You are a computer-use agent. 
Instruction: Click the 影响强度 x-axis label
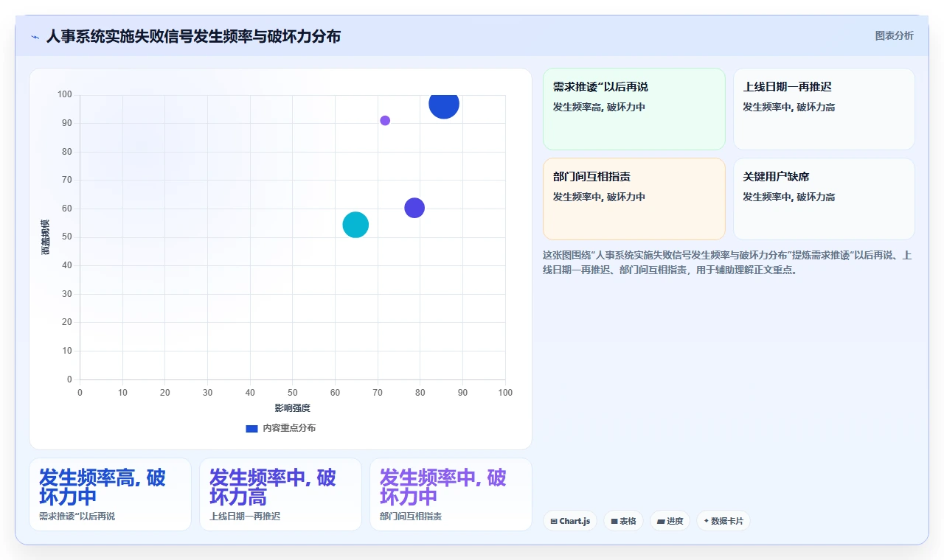[x=293, y=408]
